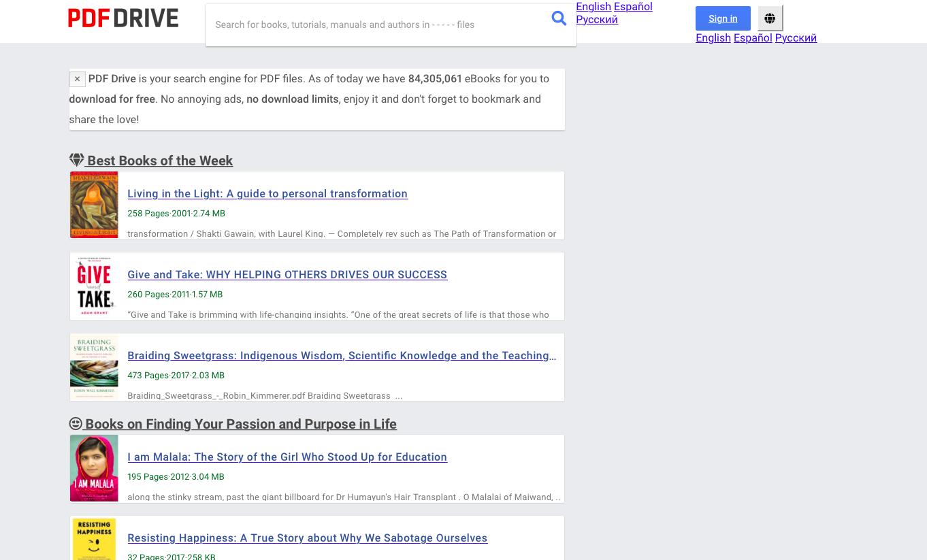Image resolution: width=927 pixels, height=560 pixels.
Task: Select Русский link below the top English link
Action: 597,19
